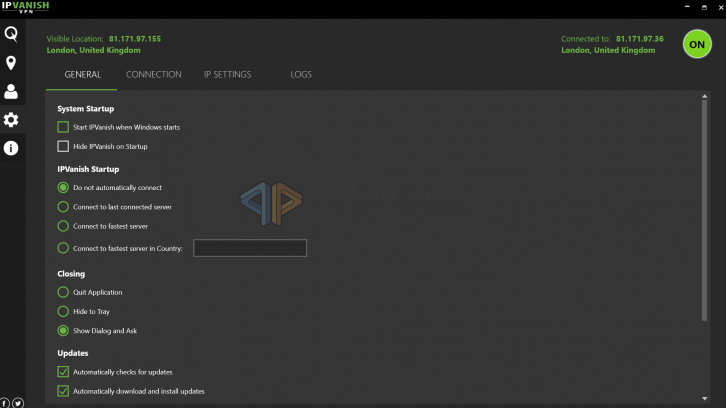Open the Twitter icon at bottom left
The image size is (726, 408).
(18, 402)
